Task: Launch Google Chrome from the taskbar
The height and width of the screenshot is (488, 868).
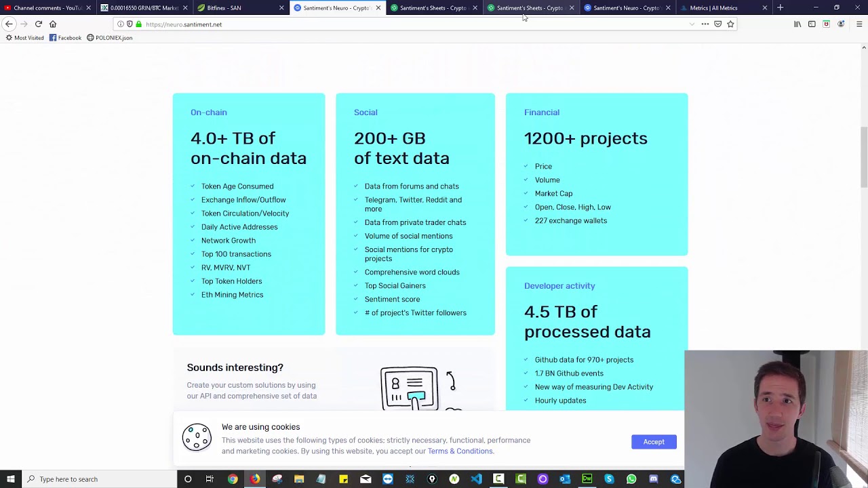Action: pyautogui.click(x=233, y=479)
